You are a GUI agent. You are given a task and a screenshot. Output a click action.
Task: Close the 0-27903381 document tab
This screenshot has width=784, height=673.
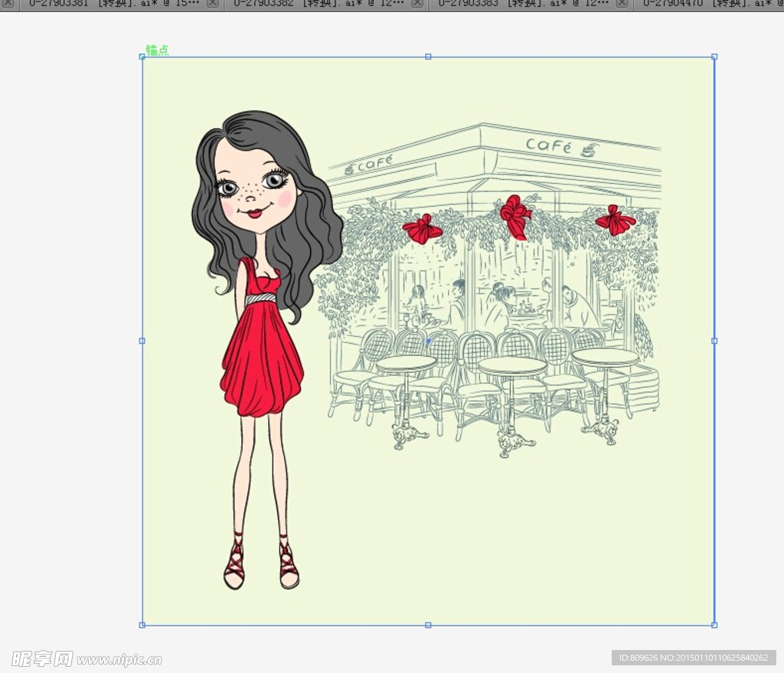tap(213, 4)
